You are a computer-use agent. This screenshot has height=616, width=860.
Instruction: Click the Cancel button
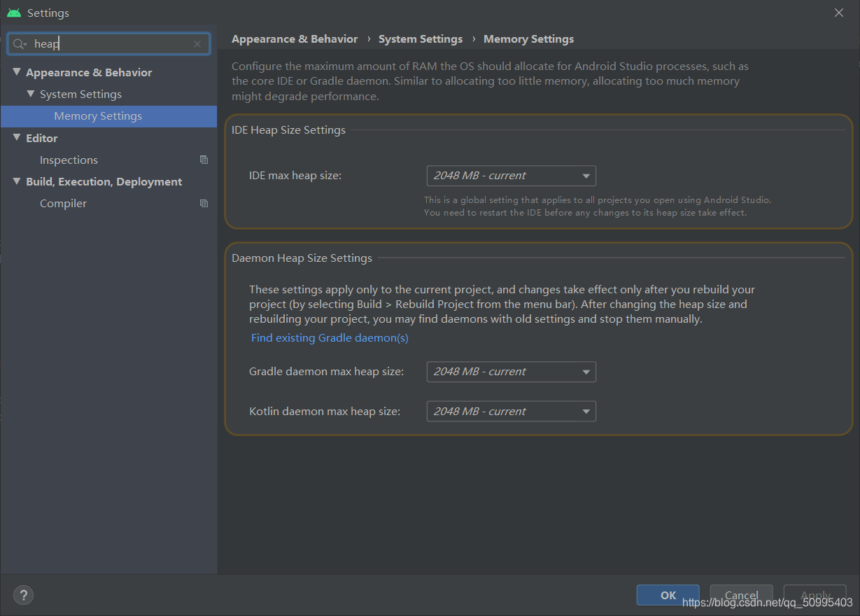click(x=741, y=595)
